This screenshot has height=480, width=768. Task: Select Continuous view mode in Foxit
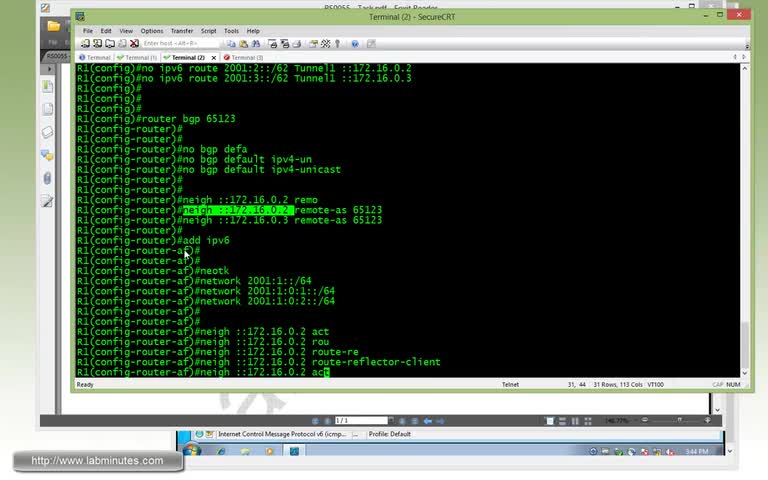[x=562, y=421]
